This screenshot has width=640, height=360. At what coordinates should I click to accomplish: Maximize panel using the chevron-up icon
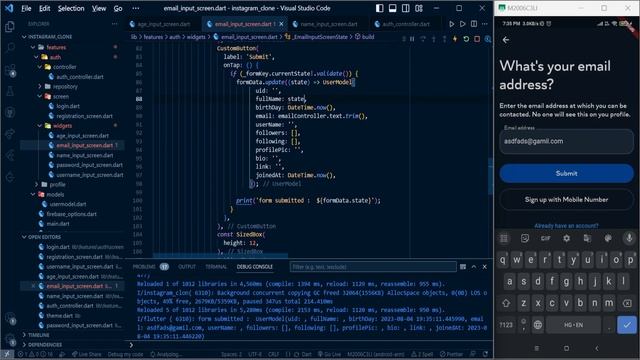(x=473, y=267)
